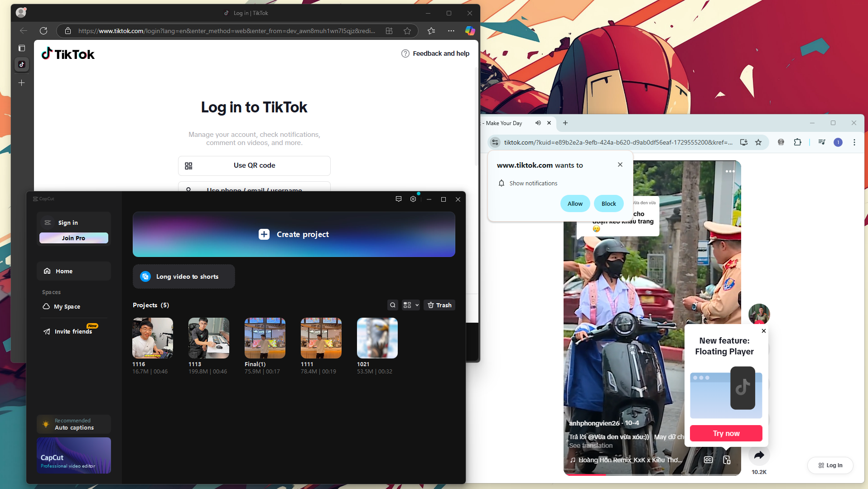The height and width of the screenshot is (489, 868).
Task: Click the TikTok video progress bar
Action: pyautogui.click(x=651, y=474)
